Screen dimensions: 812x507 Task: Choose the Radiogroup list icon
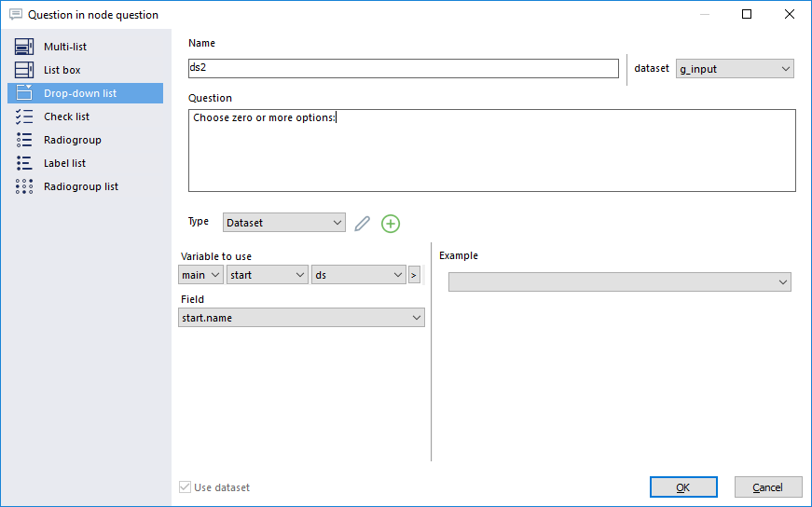tap(24, 186)
